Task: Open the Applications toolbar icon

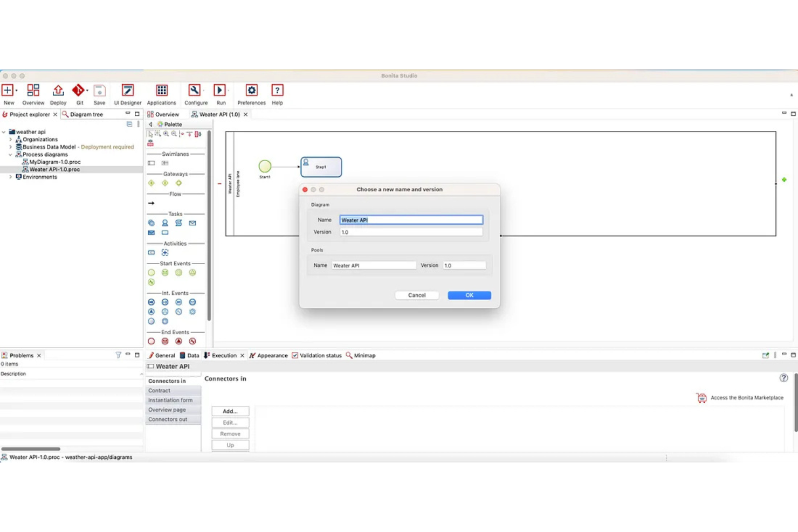Action: click(162, 90)
